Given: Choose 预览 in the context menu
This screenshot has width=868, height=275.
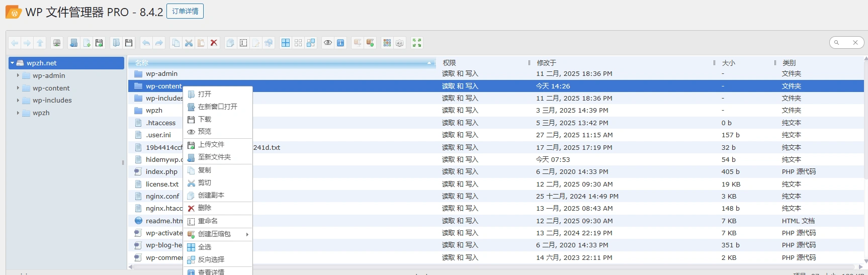Looking at the screenshot, I should click(217, 131).
